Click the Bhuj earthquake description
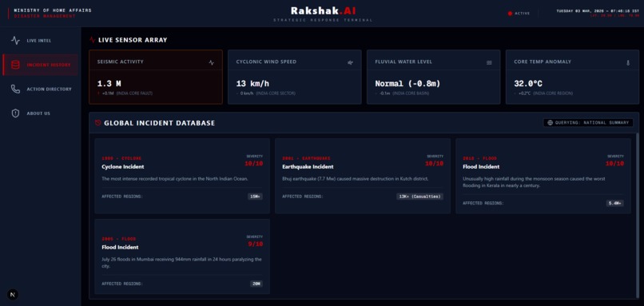This screenshot has width=644, height=306. coord(356,179)
